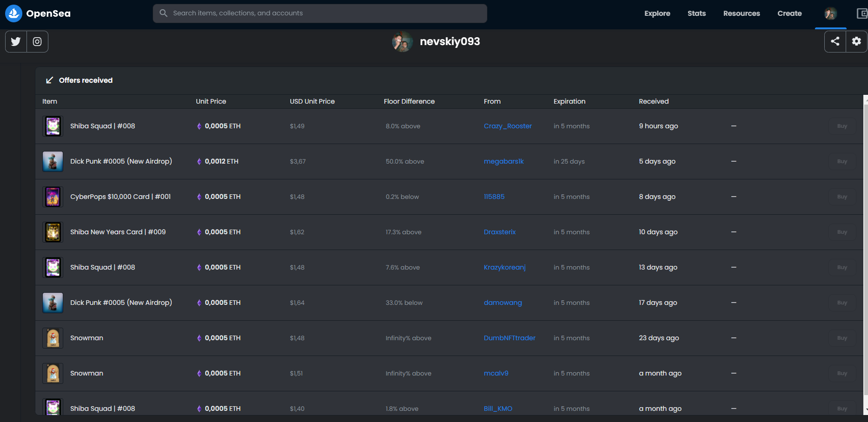Open profile settings gear icon
The width and height of the screenshot is (868, 422).
(x=856, y=41)
